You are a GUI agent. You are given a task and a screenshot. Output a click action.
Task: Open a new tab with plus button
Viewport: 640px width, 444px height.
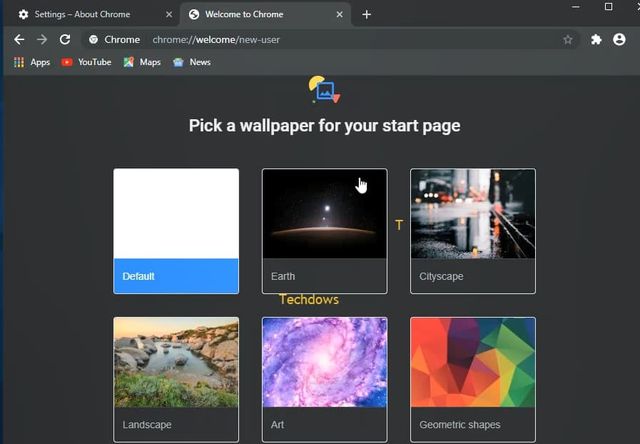pyautogui.click(x=367, y=15)
